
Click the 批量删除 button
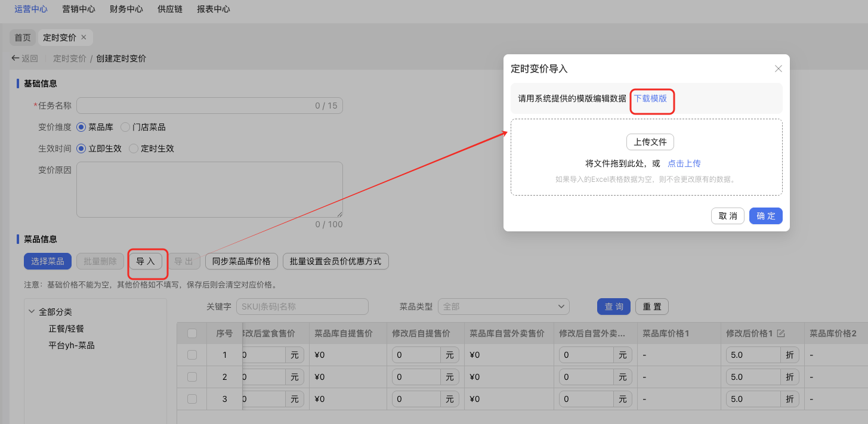(x=100, y=261)
